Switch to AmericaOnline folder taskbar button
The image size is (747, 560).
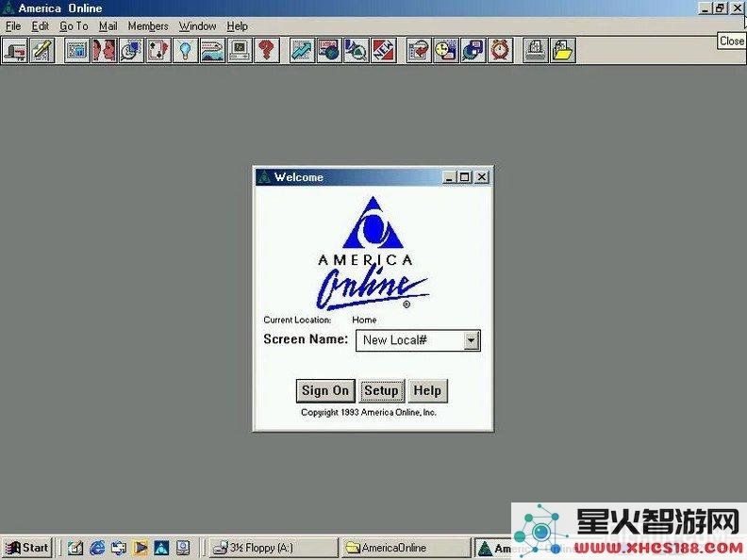point(405,548)
